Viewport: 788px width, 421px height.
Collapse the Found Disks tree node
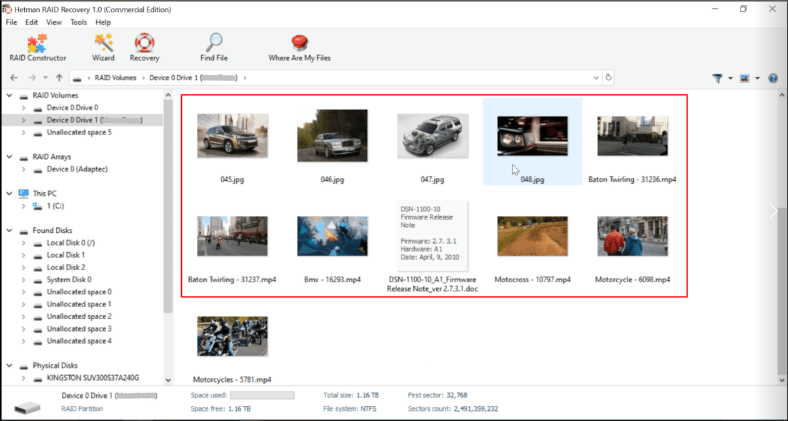click(x=10, y=231)
